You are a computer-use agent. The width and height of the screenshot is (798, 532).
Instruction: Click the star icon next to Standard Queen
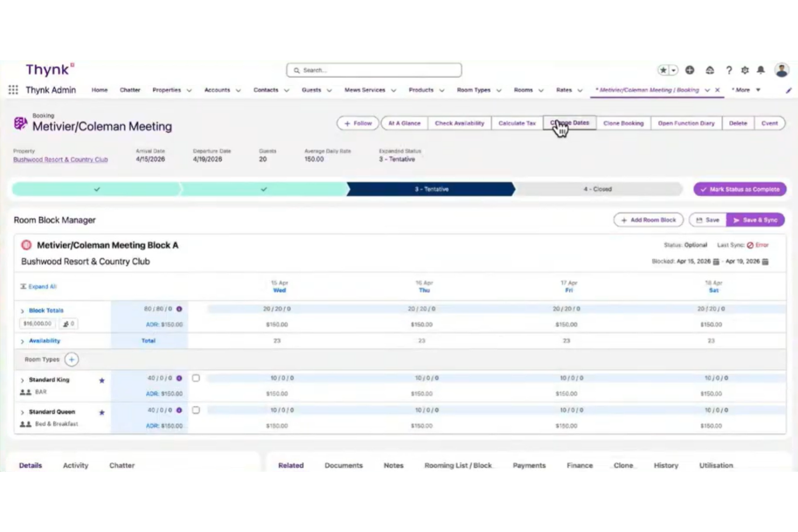coord(102,412)
